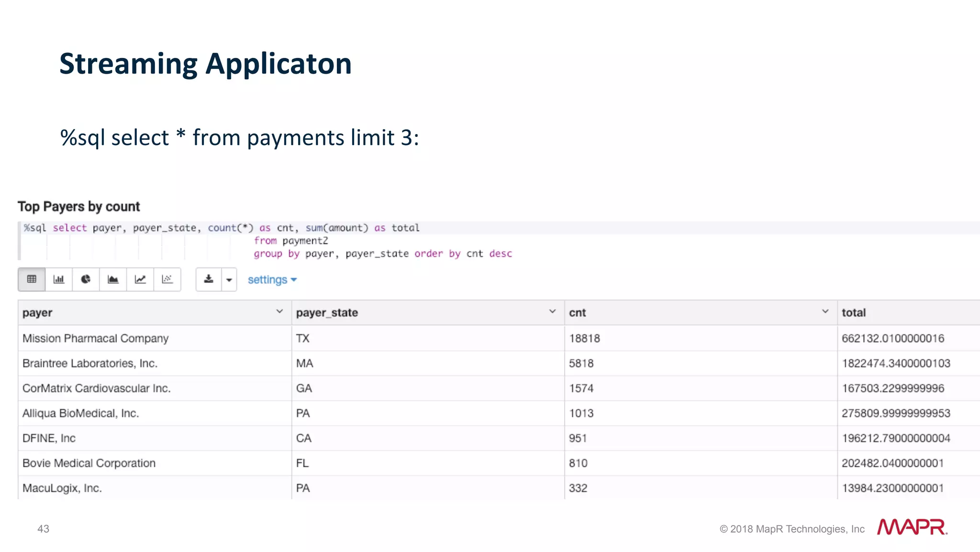Image resolution: width=980 pixels, height=552 pixels.
Task: Click the MA state cell
Action: [428, 363]
